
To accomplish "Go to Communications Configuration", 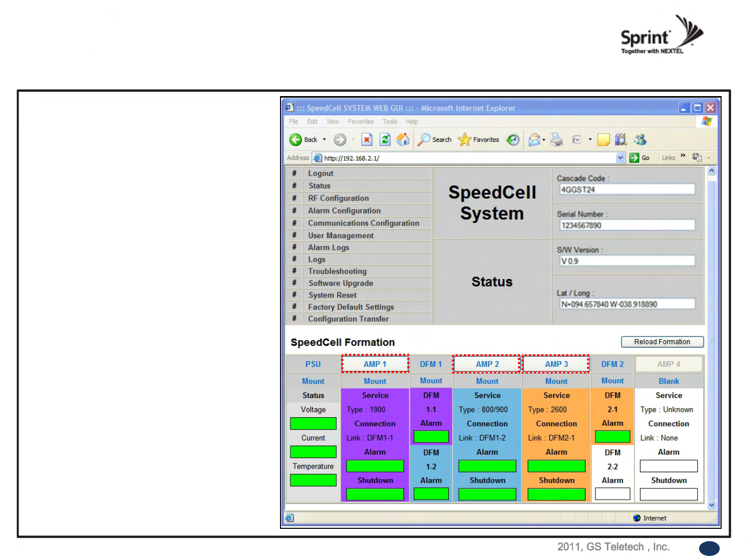I will click(363, 223).
